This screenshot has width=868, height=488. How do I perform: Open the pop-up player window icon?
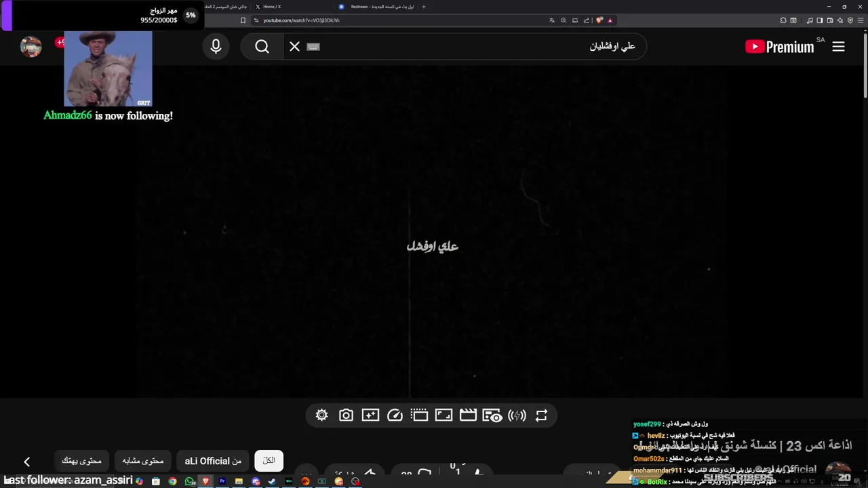click(419, 415)
